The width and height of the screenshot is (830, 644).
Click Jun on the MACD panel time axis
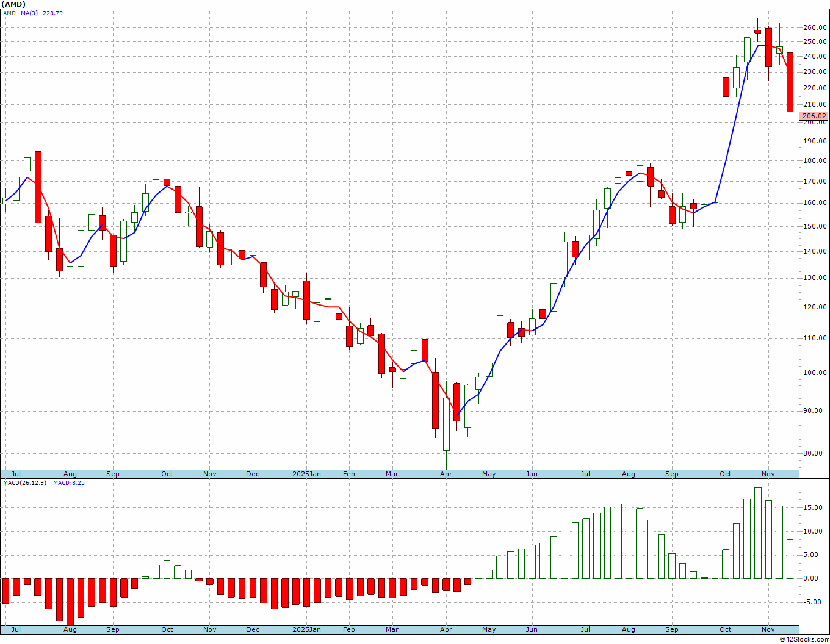(532, 629)
